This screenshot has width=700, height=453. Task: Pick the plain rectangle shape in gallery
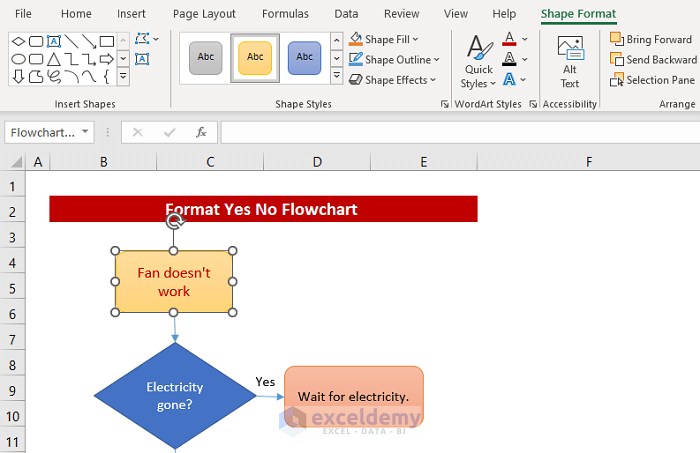(x=107, y=42)
